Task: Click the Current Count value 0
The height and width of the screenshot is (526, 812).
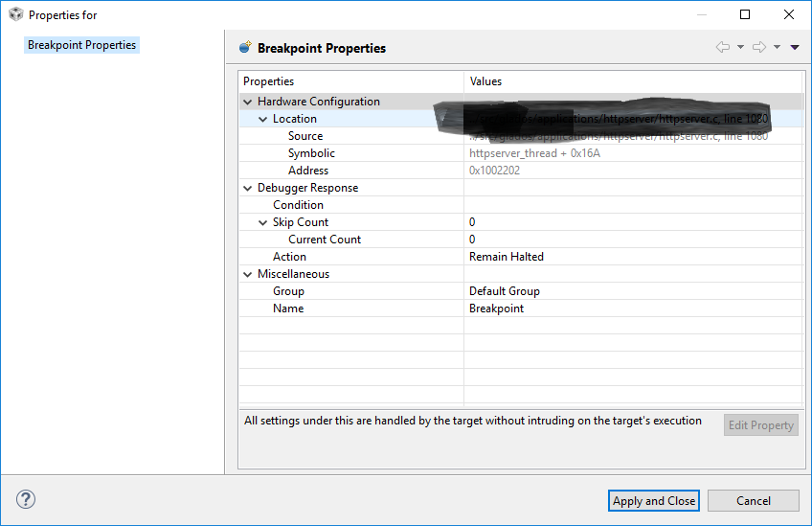Action: pos(472,239)
